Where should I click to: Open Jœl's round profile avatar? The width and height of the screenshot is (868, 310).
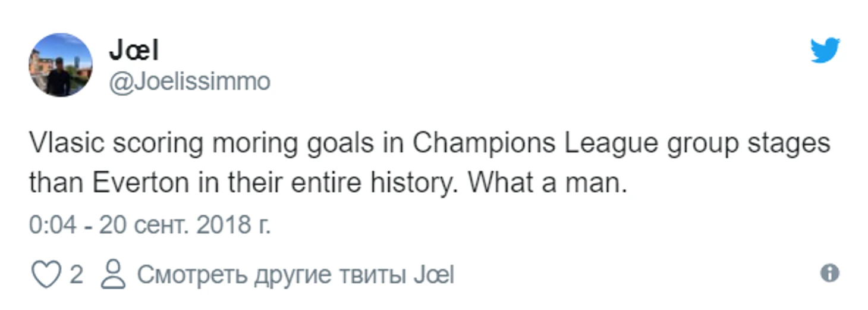point(61,65)
